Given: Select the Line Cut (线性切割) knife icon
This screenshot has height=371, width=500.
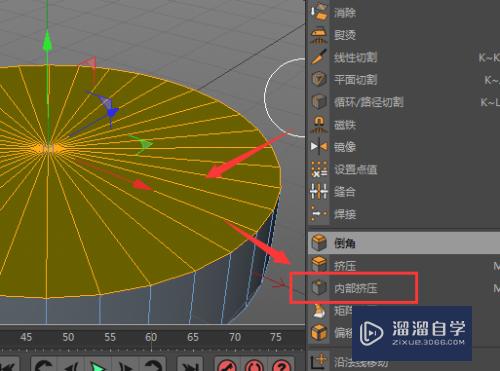Looking at the screenshot, I should coord(319,57).
